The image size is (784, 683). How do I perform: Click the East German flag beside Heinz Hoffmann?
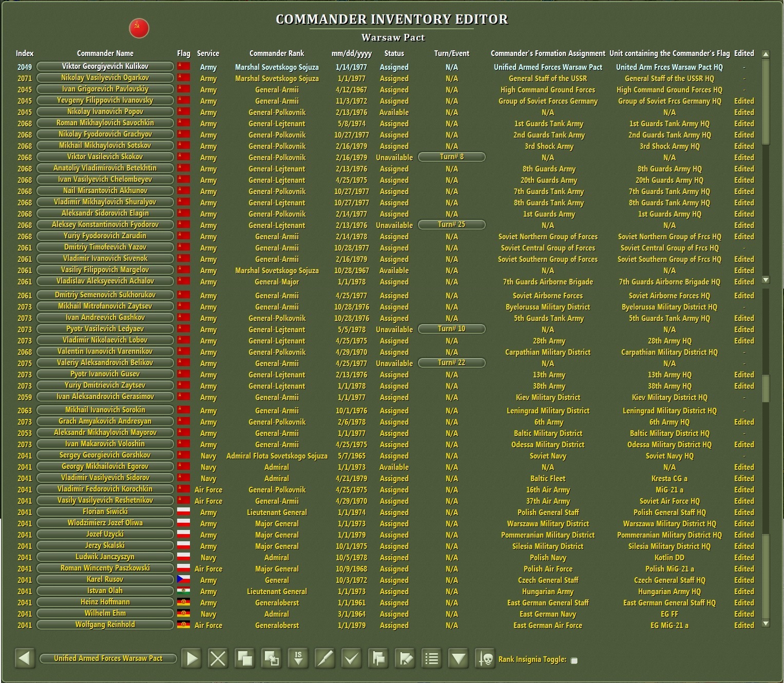[183, 602]
